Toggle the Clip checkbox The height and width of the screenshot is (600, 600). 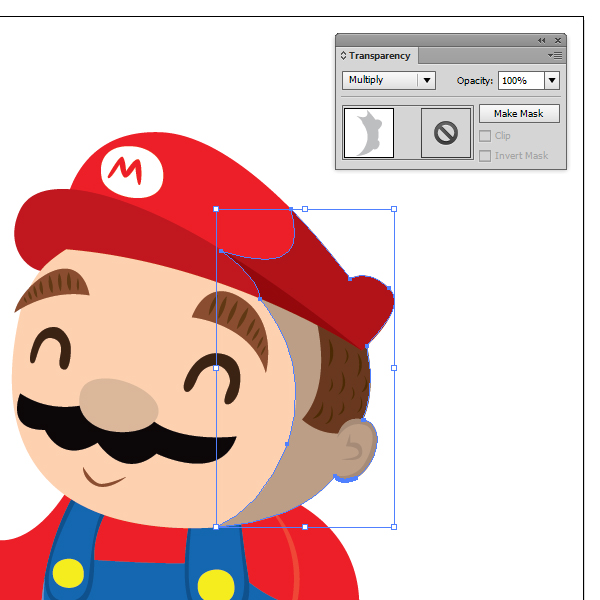[x=485, y=136]
